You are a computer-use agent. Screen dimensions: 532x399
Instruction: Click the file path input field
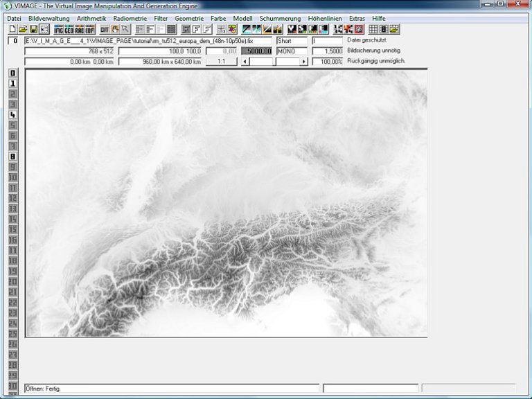pyautogui.click(x=148, y=41)
